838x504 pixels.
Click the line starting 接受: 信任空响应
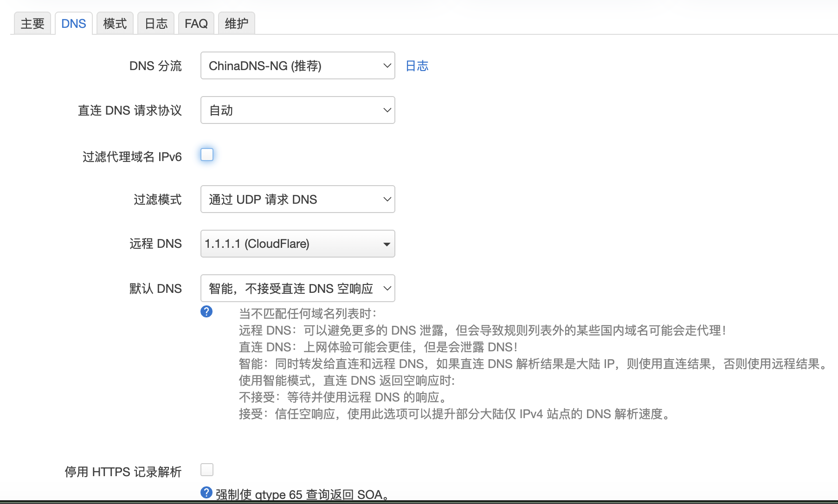[x=455, y=414]
